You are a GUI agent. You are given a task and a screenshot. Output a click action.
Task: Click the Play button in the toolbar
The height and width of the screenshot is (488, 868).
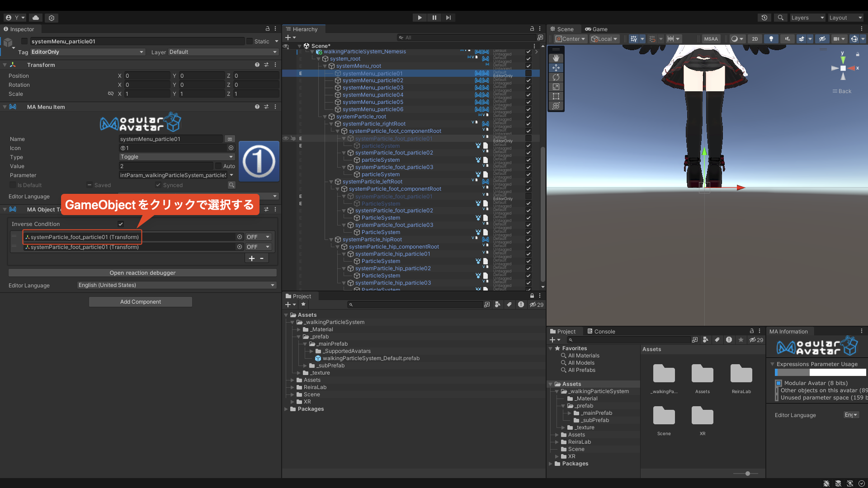click(x=420, y=18)
